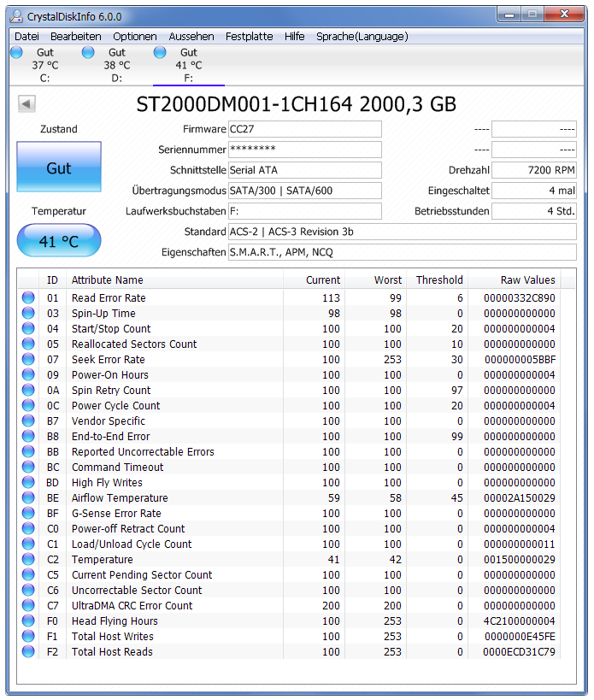Click status orb of Current Pending Sector Count row
This screenshot has width=594, height=700.
coord(28,574)
